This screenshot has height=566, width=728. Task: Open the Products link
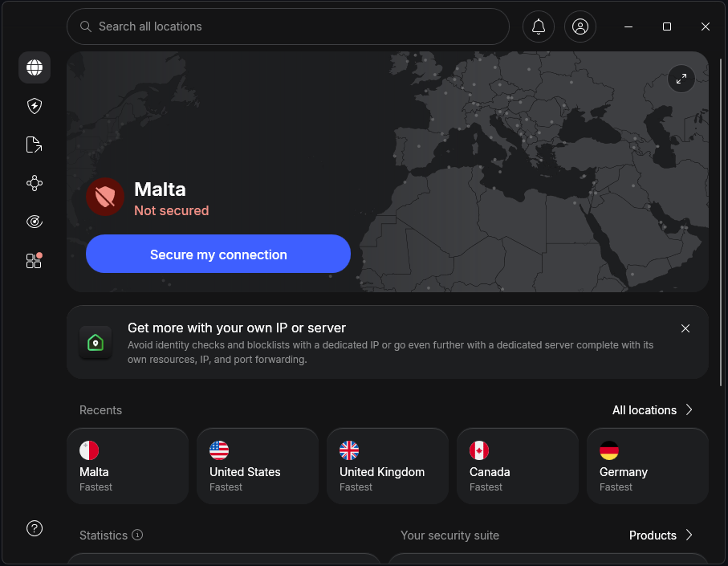[x=653, y=535]
